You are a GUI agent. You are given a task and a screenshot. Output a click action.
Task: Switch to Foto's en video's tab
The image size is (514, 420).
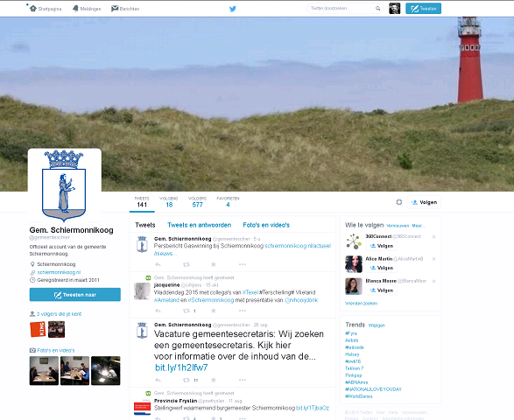point(266,225)
